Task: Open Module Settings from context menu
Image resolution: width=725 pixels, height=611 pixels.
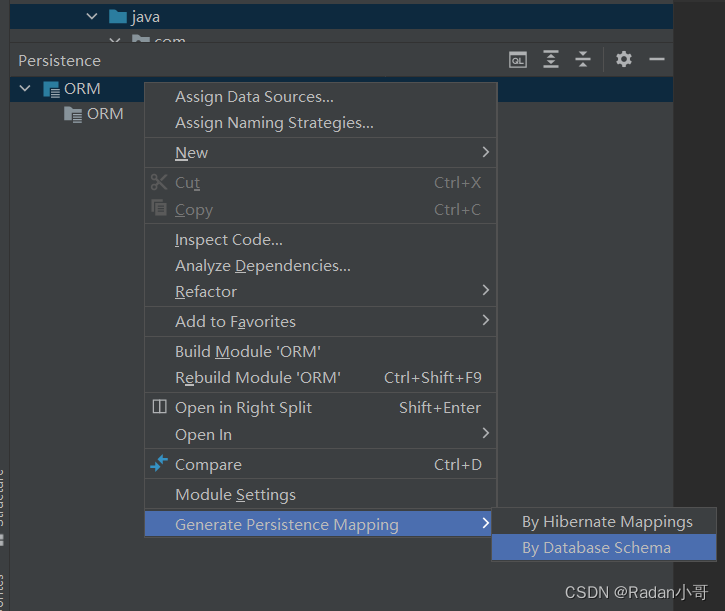Action: [x=320, y=494]
